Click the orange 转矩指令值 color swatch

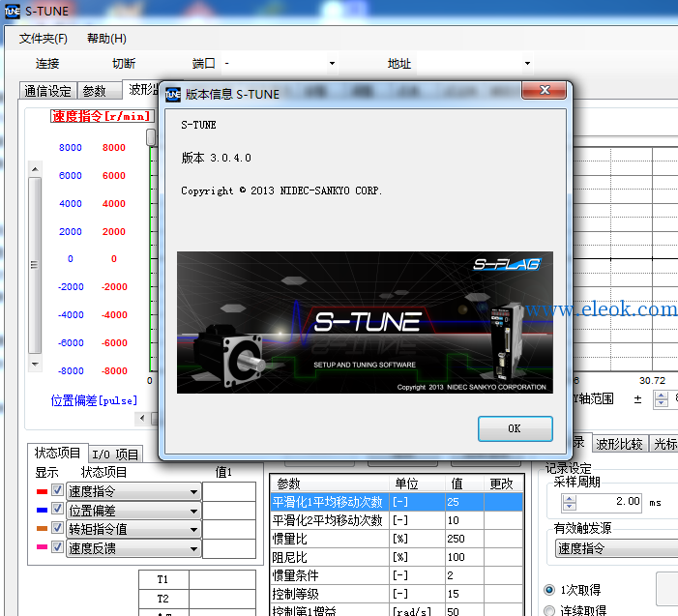point(42,528)
